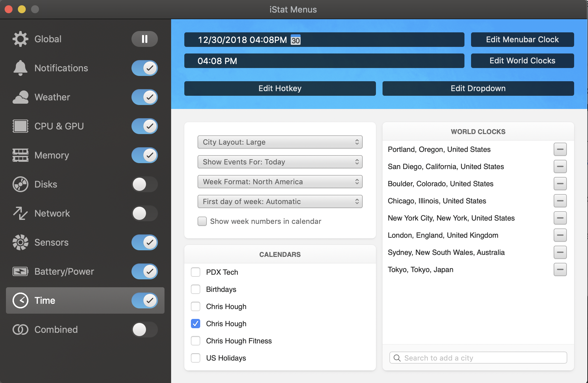The height and width of the screenshot is (383, 588).
Task: Check the PDX Tech calendar
Action: [x=196, y=272]
